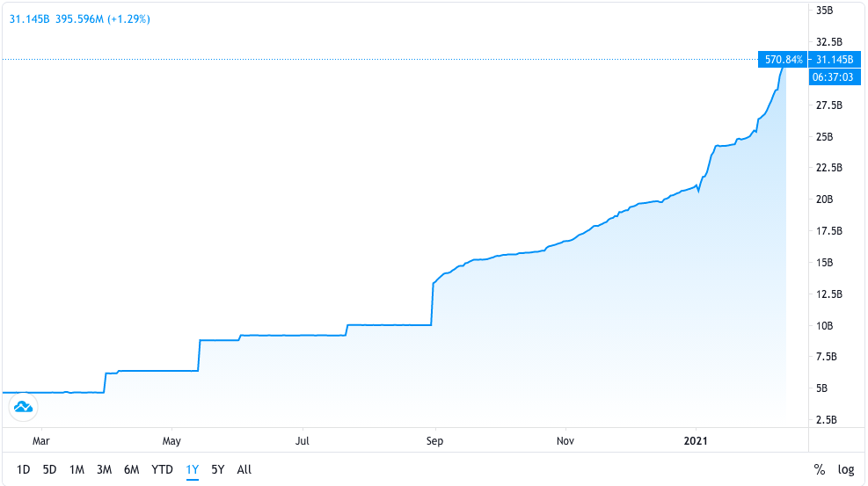Show the 5Y time range
Screen dimensions: 868x486
[x=218, y=469]
